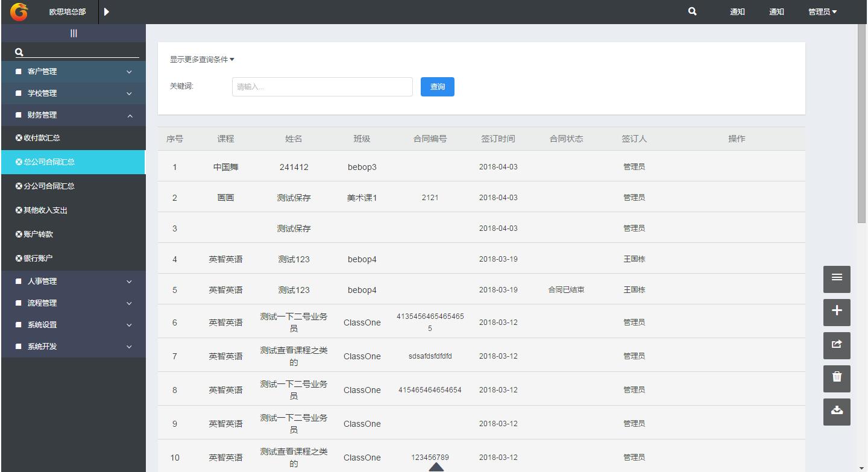Toggle the sidebar collapse bars icon
The height and width of the screenshot is (472, 868).
pos(74,33)
